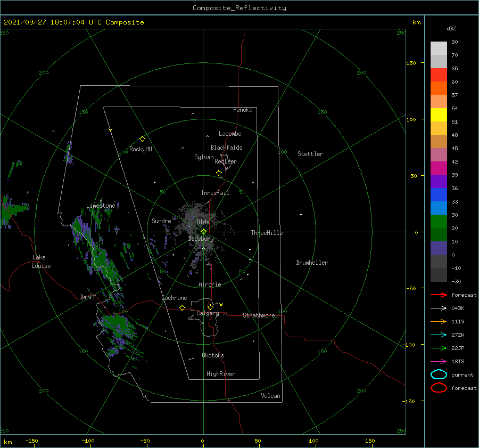Click the yellow diamond marker near RedDeer
Viewport: 479px width, 448px height.
click(x=219, y=173)
